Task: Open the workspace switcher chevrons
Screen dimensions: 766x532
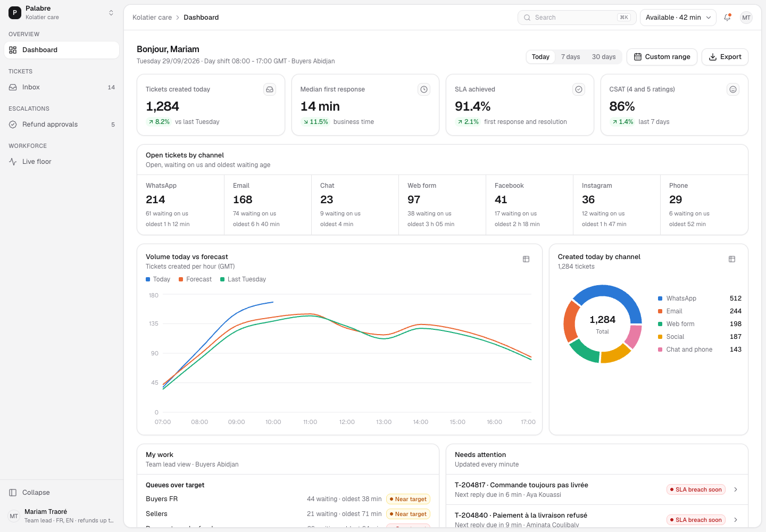Action: point(111,13)
